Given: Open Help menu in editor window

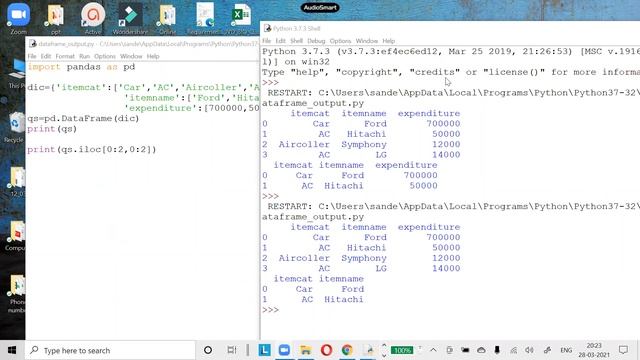Looking at the screenshot, I should click(153, 56).
